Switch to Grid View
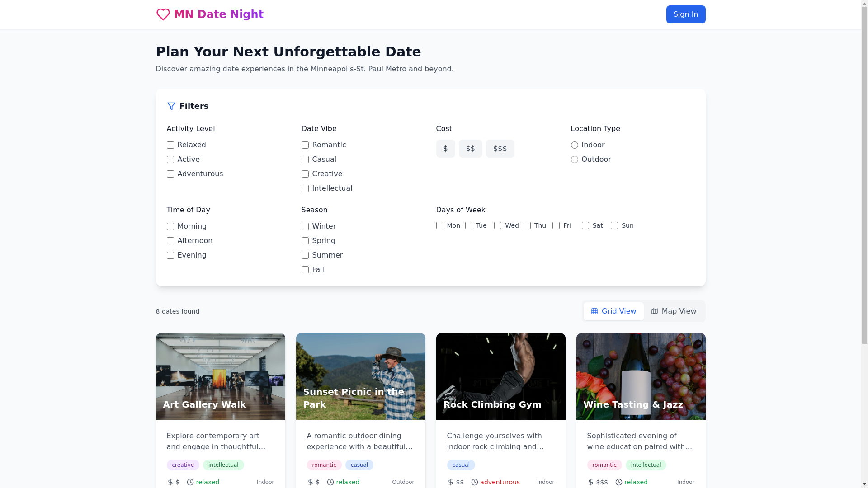This screenshot has height=488, width=868. (x=613, y=311)
